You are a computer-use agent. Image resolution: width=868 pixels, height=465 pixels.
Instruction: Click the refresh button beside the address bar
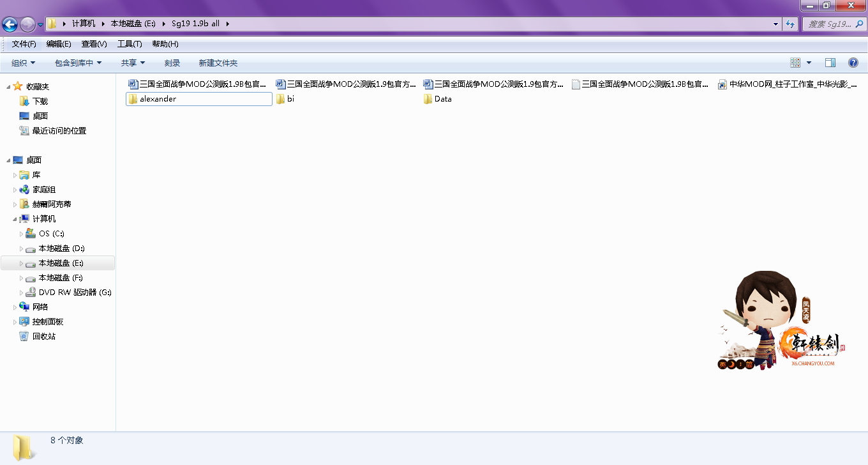point(790,24)
